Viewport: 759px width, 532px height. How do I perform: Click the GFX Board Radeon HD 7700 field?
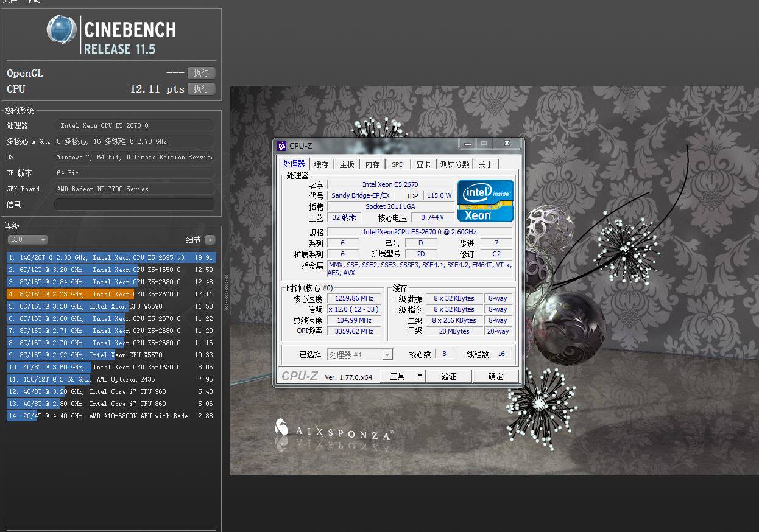coord(135,189)
